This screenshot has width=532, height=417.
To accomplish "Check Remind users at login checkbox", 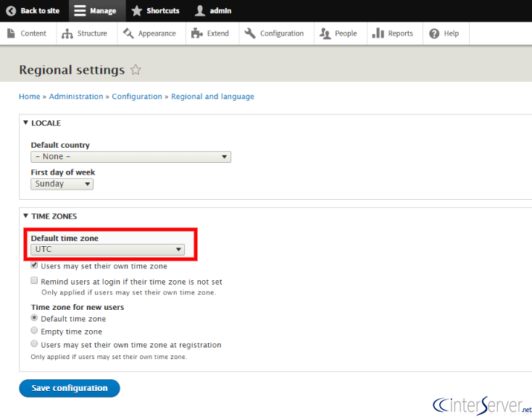I will click(34, 280).
